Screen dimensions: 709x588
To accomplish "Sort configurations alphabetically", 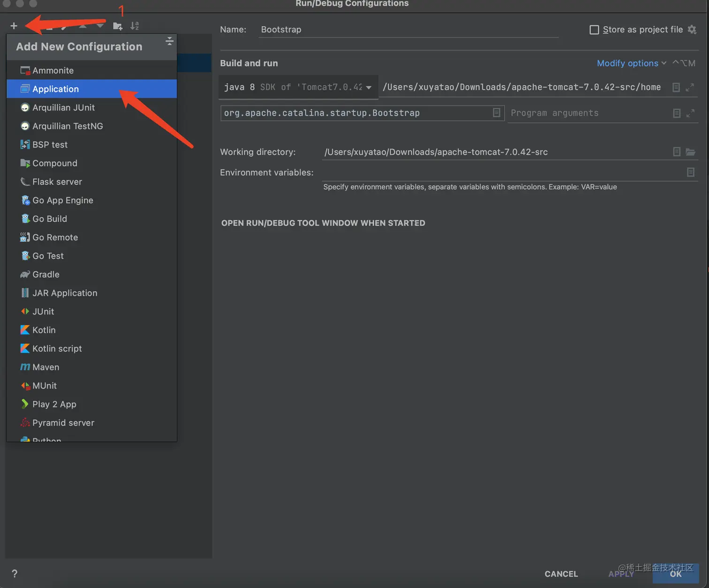I will [x=135, y=26].
